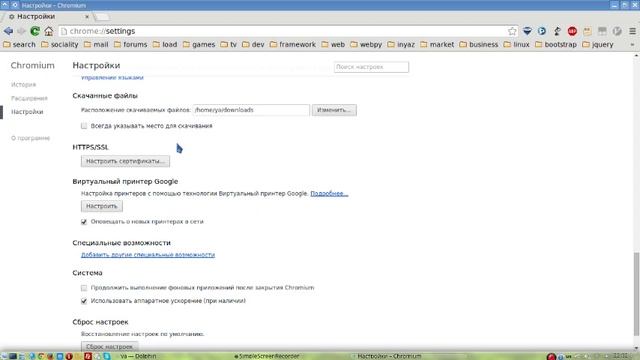Screen dimensions: 640x360
Task: Close the Настройки tab
Action: click(x=87, y=17)
